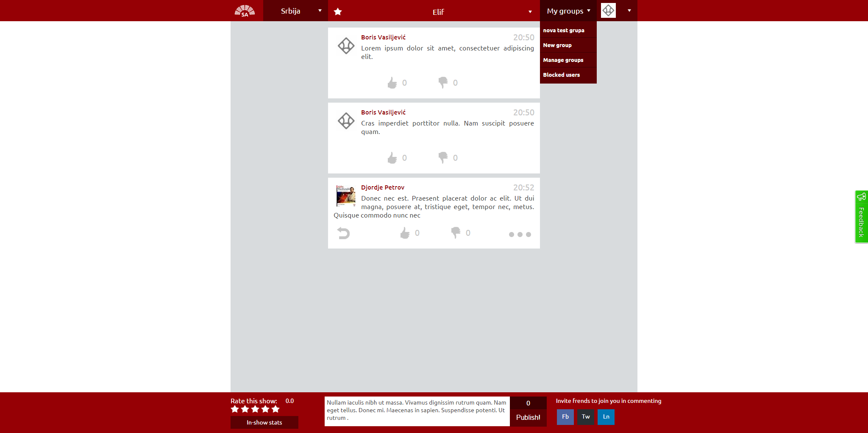868x433 pixels.
Task: Open Djordje Petrov profile link
Action: coord(383,187)
